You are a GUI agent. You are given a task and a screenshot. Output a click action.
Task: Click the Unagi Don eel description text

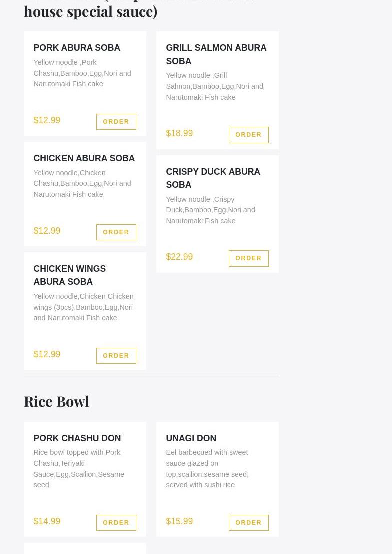point(207,469)
